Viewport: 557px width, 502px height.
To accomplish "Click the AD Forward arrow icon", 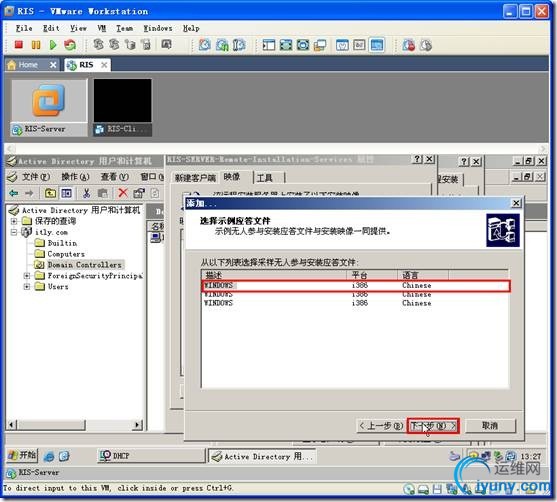I will coord(29,193).
